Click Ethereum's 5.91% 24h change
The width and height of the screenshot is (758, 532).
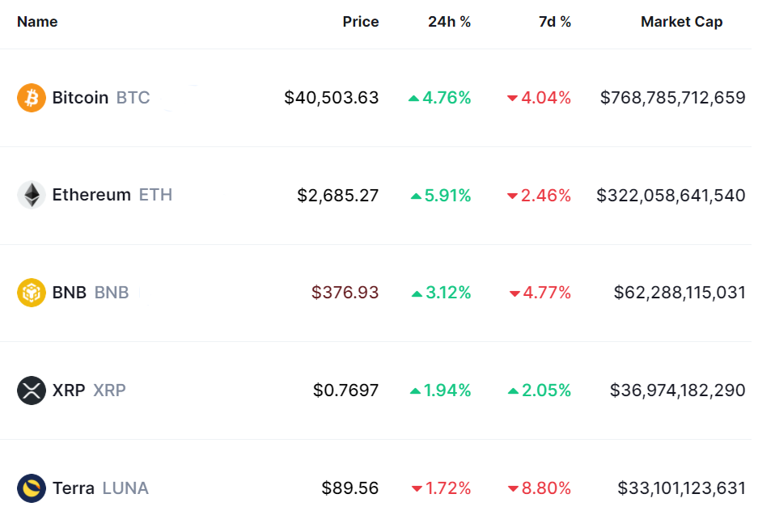click(447, 196)
